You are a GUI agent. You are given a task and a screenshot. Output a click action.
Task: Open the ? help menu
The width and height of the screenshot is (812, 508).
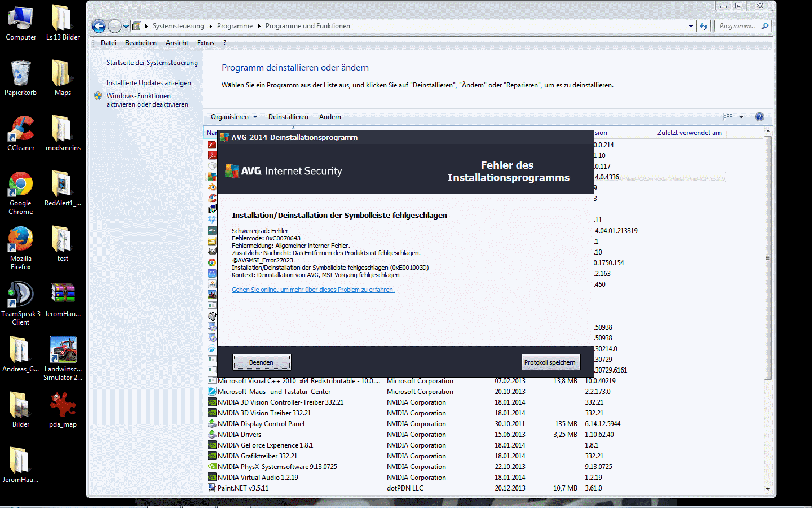(x=224, y=43)
